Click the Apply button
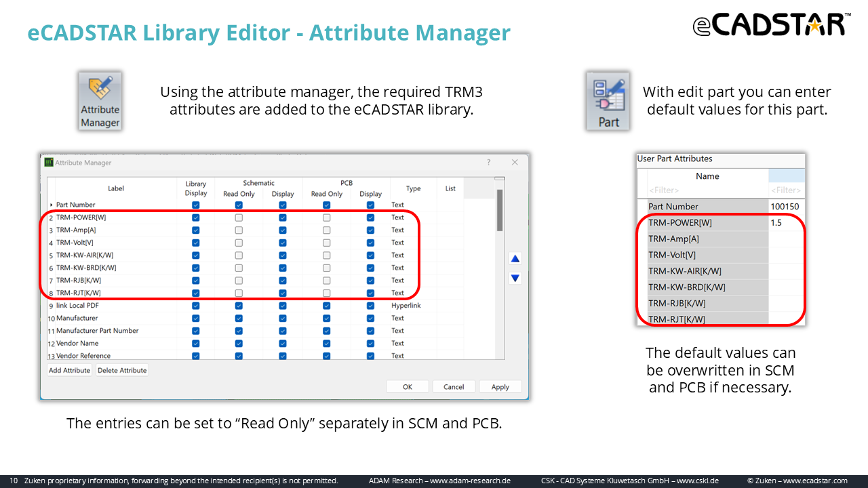This screenshot has height=488, width=868. [500, 387]
